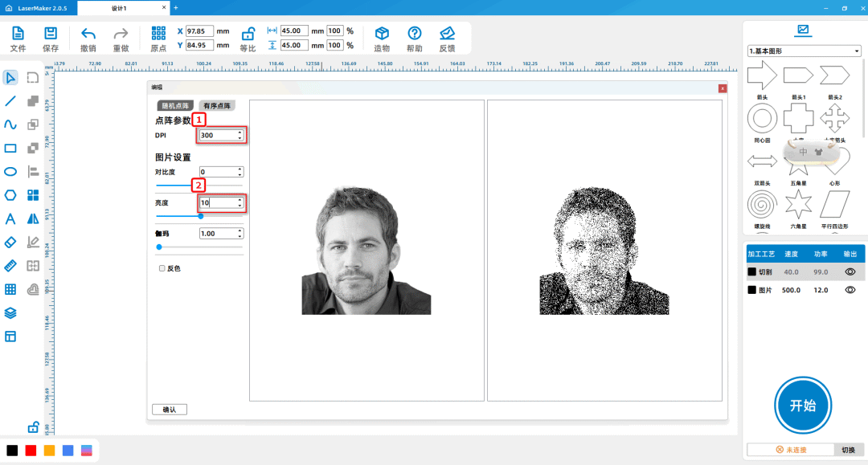Toggle the 等比 aspect ratio lock

click(248, 34)
